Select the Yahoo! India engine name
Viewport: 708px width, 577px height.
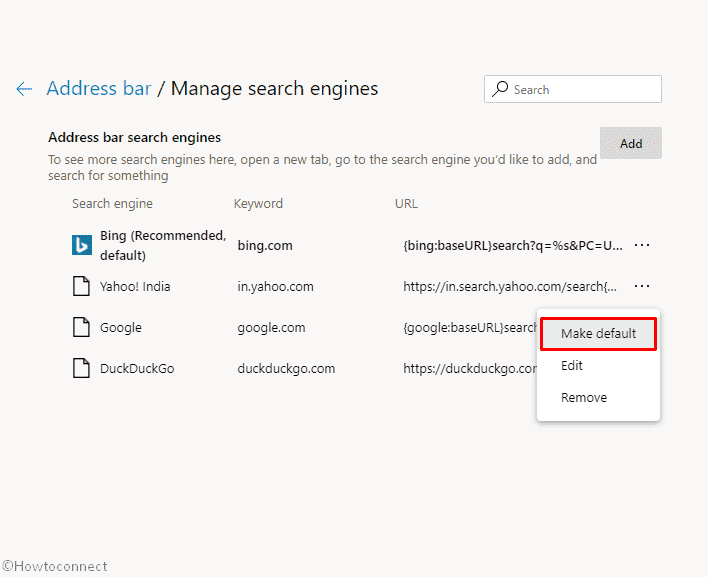135,287
